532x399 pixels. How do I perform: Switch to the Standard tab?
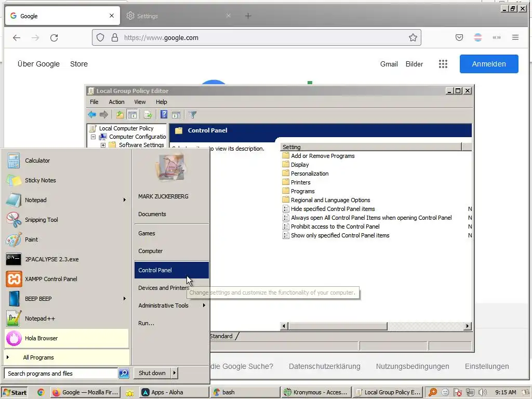coord(221,336)
